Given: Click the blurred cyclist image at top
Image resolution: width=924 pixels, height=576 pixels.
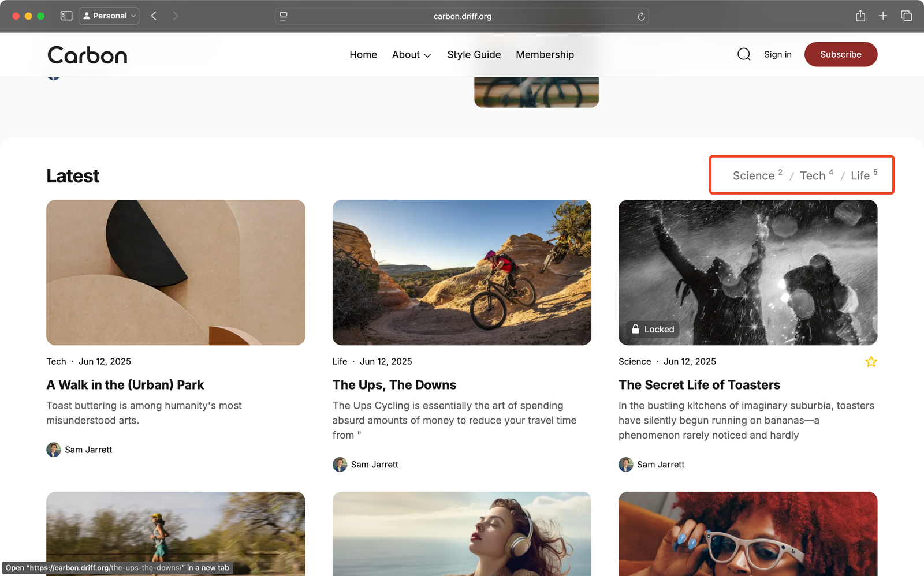Looking at the screenshot, I should click(536, 92).
